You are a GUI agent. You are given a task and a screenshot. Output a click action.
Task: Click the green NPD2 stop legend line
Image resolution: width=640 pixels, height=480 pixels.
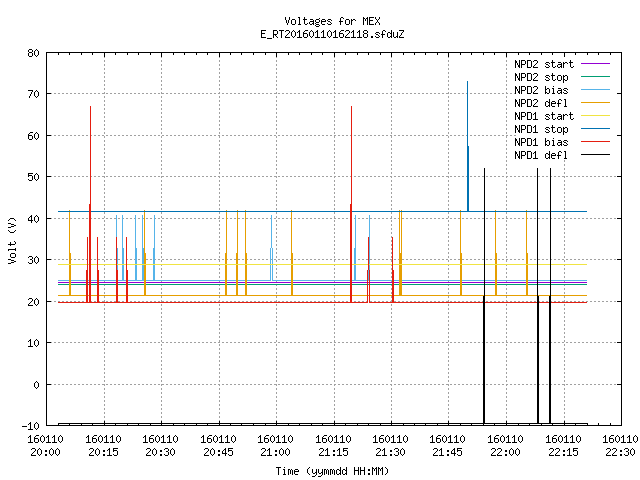click(x=595, y=77)
